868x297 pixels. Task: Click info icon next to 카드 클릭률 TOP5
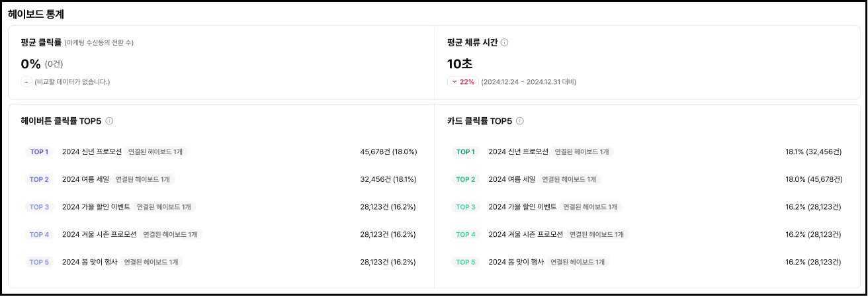(520, 121)
